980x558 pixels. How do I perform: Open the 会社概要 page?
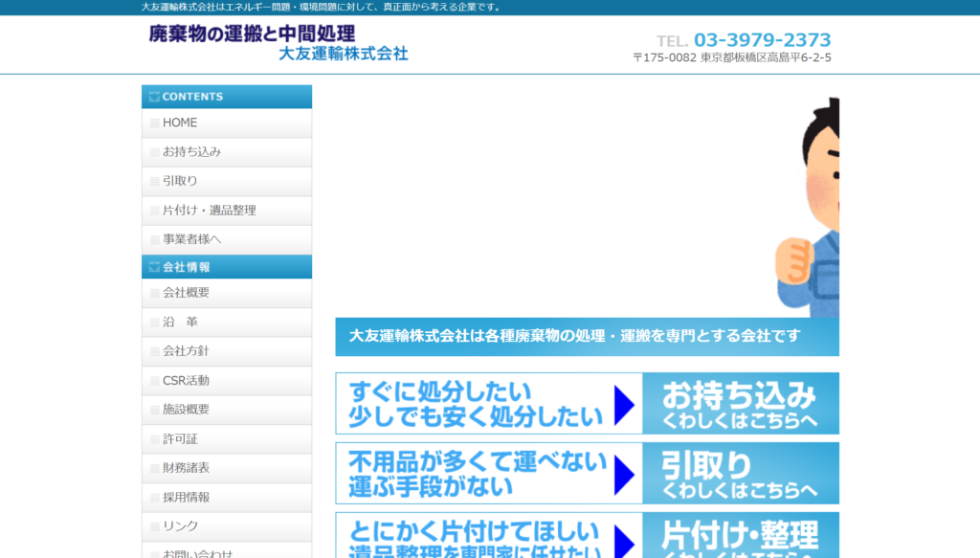click(186, 293)
